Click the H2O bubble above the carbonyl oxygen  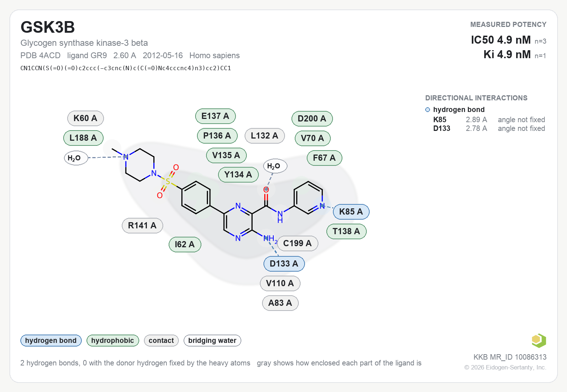275,166
